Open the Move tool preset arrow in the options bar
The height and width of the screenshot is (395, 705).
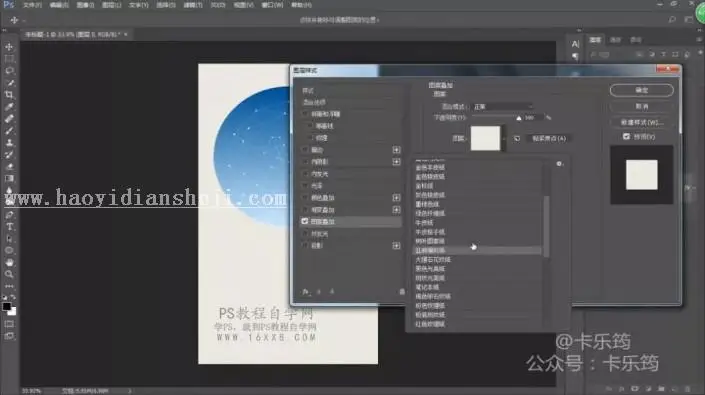tap(23, 20)
